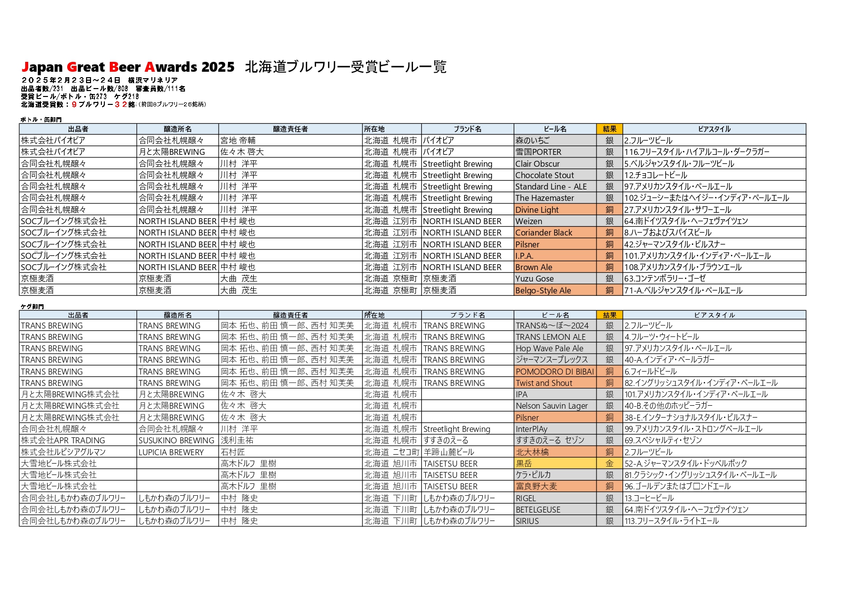Select the 71-A.ベルジャンスタイル・ペールエール cell
Viewport: 868px width, 614px height.
pos(714,290)
